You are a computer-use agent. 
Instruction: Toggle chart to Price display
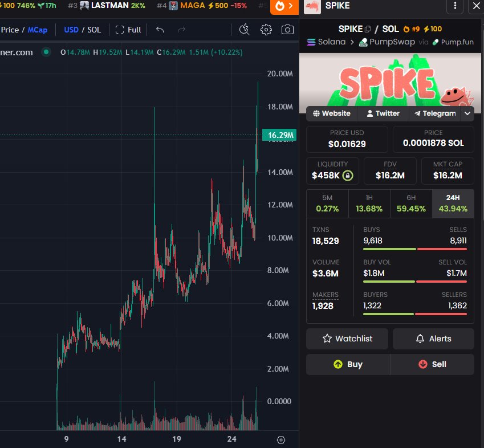(10, 30)
